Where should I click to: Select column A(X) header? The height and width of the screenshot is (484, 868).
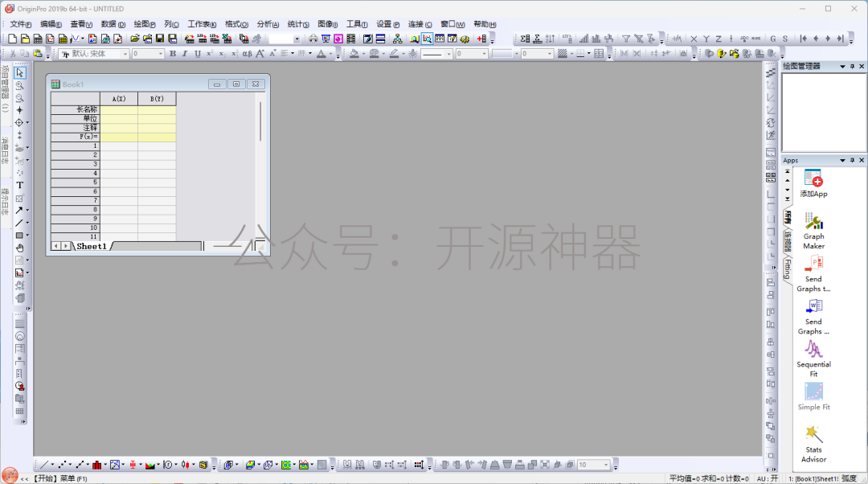point(118,99)
